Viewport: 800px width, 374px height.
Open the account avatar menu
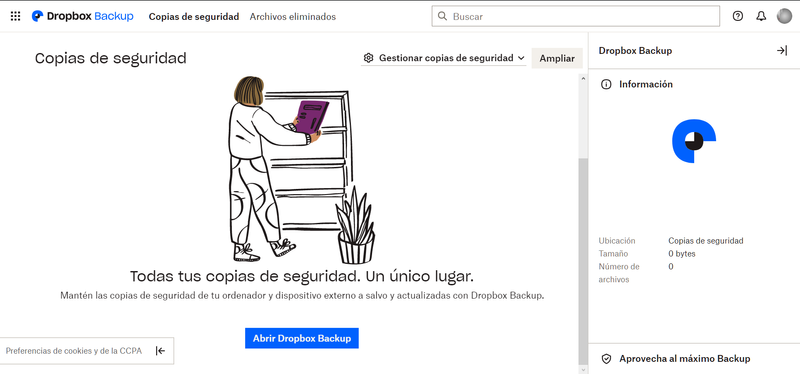pyautogui.click(x=784, y=16)
